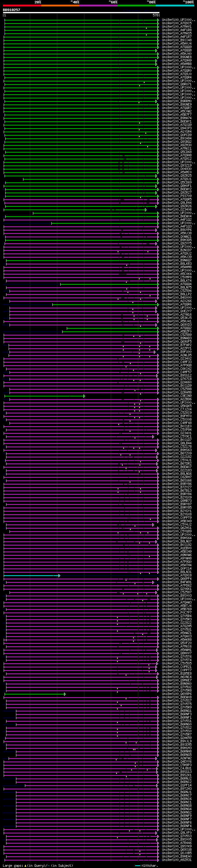Viewport: 197px width, 868px height.
Task: Click the label UniRef100_Q94IP3
Action: 177,128
